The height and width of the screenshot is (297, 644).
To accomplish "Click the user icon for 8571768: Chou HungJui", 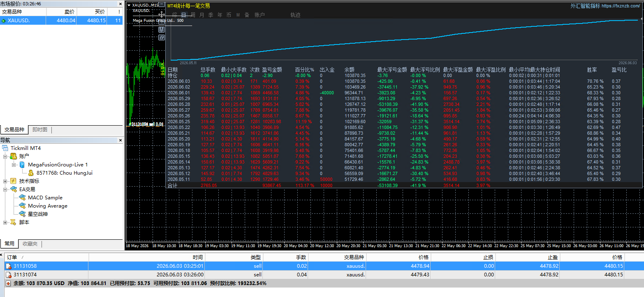I will [31, 173].
